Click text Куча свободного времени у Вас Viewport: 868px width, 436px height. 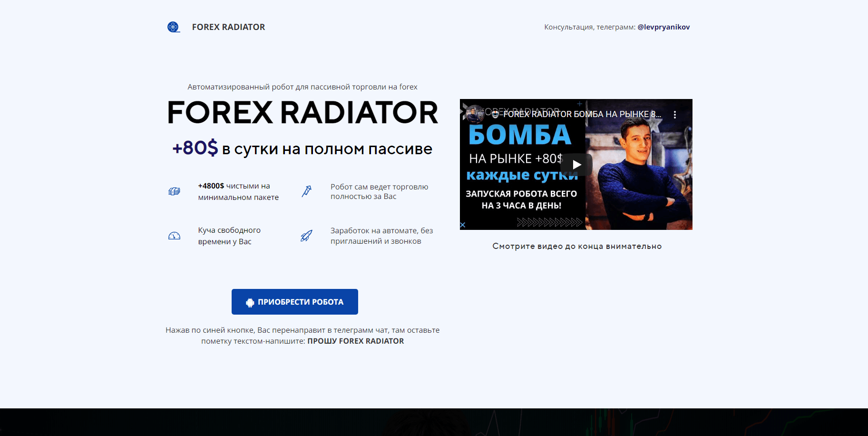click(x=229, y=236)
